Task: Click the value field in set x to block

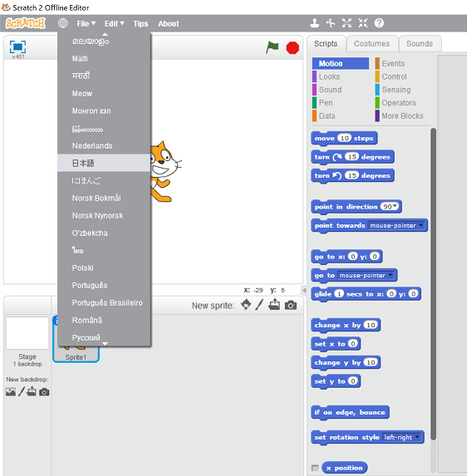Action: pos(352,344)
